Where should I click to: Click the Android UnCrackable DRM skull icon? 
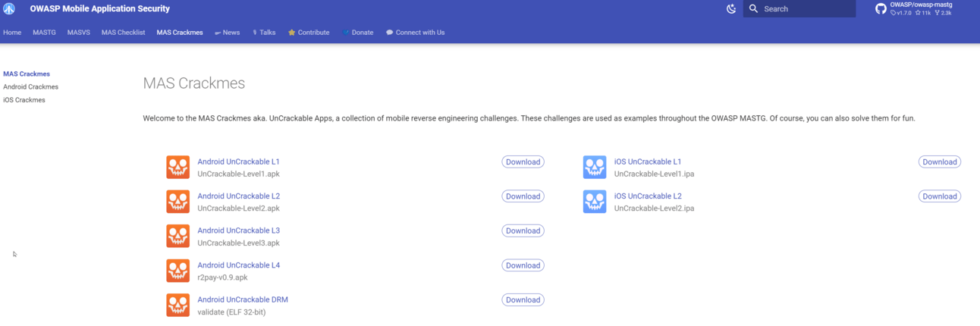(x=178, y=305)
